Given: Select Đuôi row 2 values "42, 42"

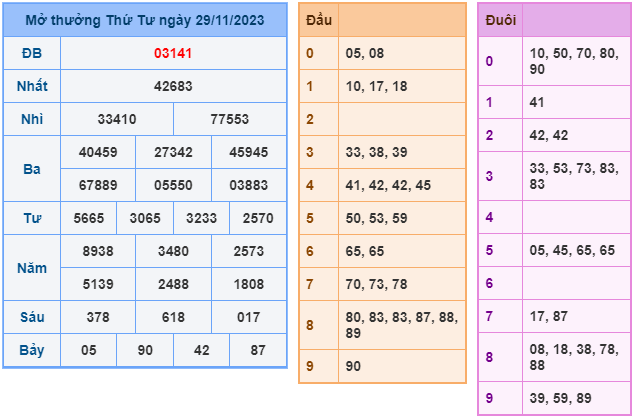Looking at the screenshot, I should coord(549,135).
